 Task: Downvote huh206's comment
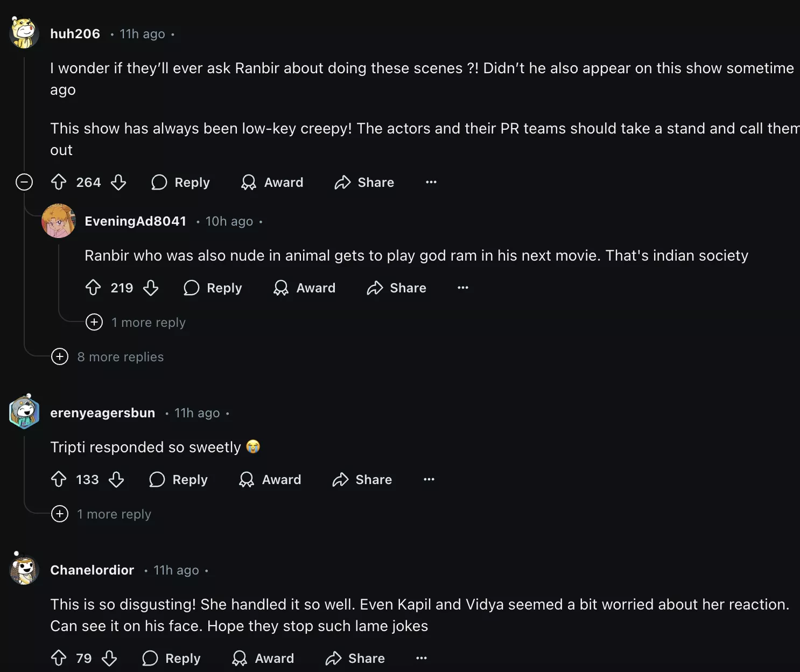click(x=118, y=183)
